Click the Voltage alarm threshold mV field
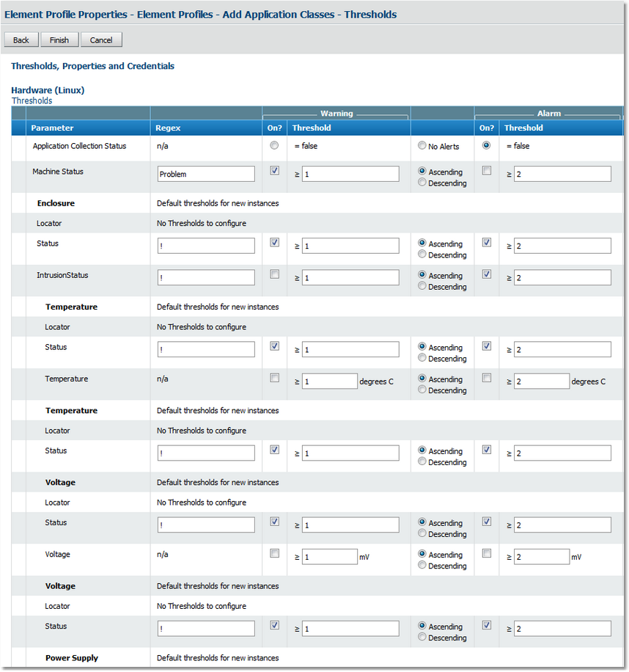This screenshot has height=672, width=629. click(541, 557)
